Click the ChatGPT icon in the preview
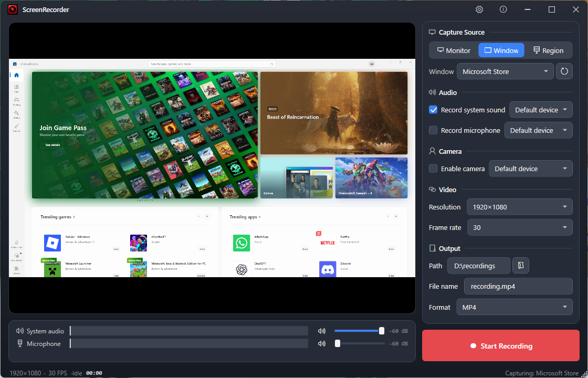588x378 pixels. click(x=241, y=269)
